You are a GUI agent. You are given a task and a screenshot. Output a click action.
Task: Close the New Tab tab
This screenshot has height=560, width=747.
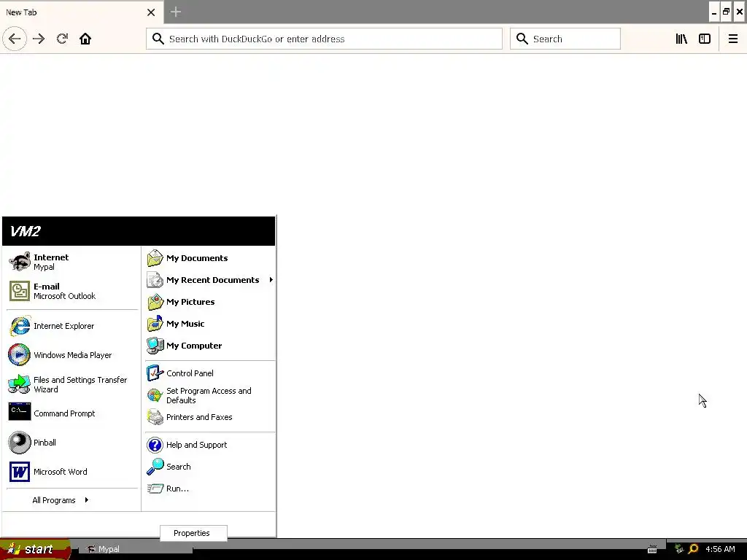tap(151, 12)
